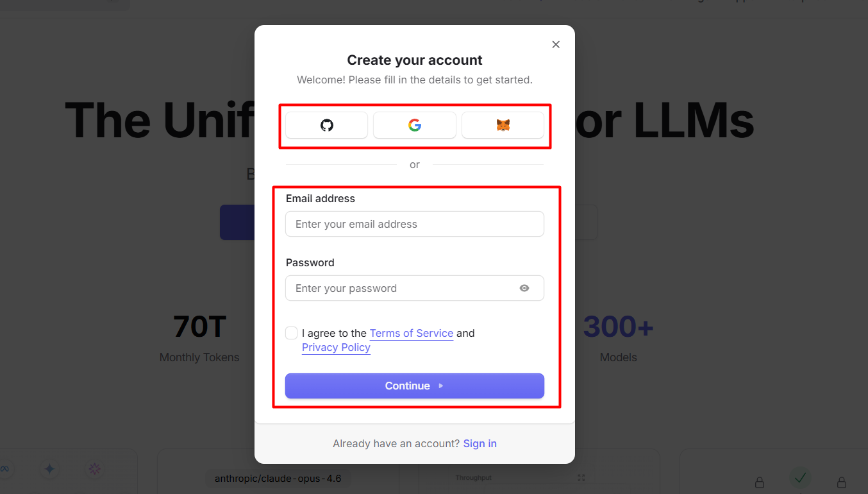Click the rightmost lock icon at bottom
The width and height of the screenshot is (868, 494).
[842, 482]
